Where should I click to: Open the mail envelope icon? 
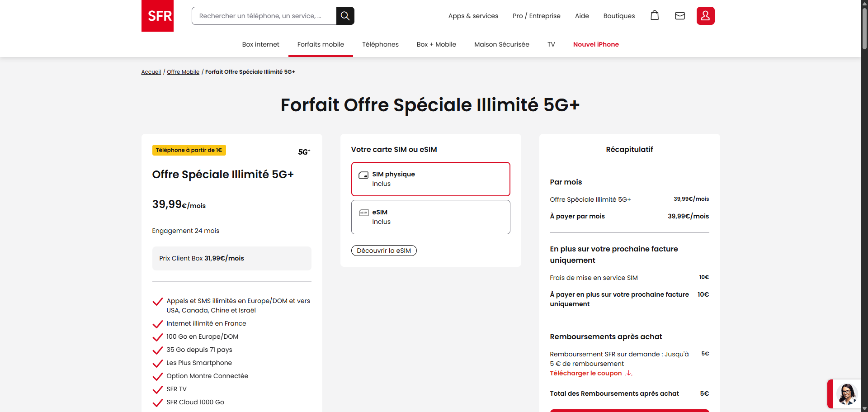point(679,16)
